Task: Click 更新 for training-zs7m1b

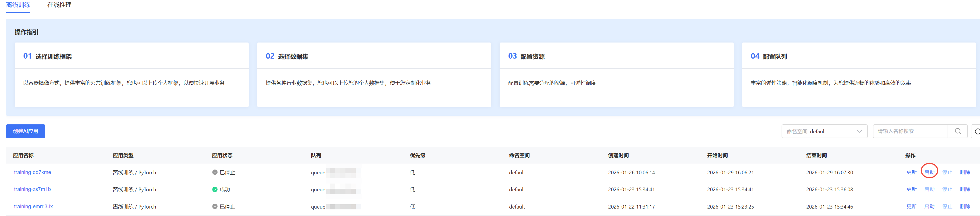Action: click(x=911, y=189)
